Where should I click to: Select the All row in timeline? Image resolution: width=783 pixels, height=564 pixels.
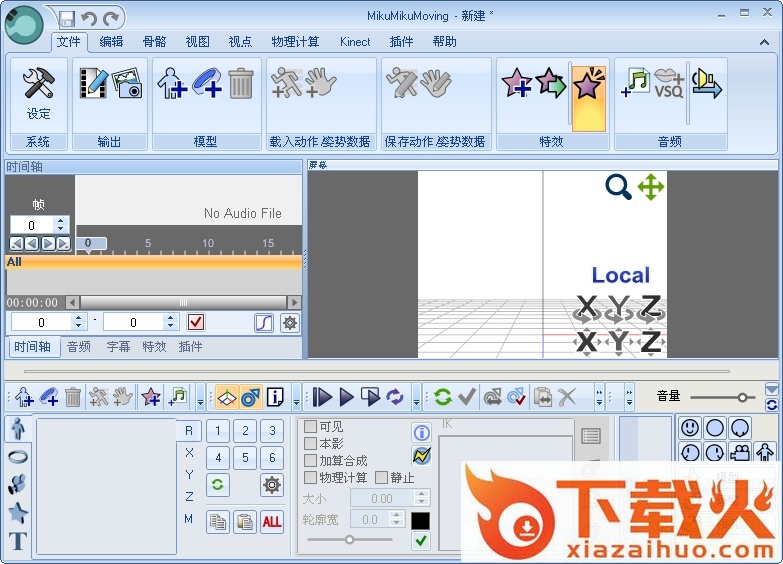154,262
